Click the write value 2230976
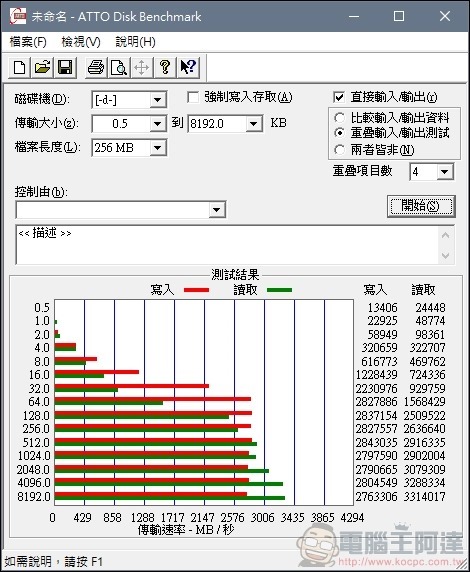 pos(377,389)
